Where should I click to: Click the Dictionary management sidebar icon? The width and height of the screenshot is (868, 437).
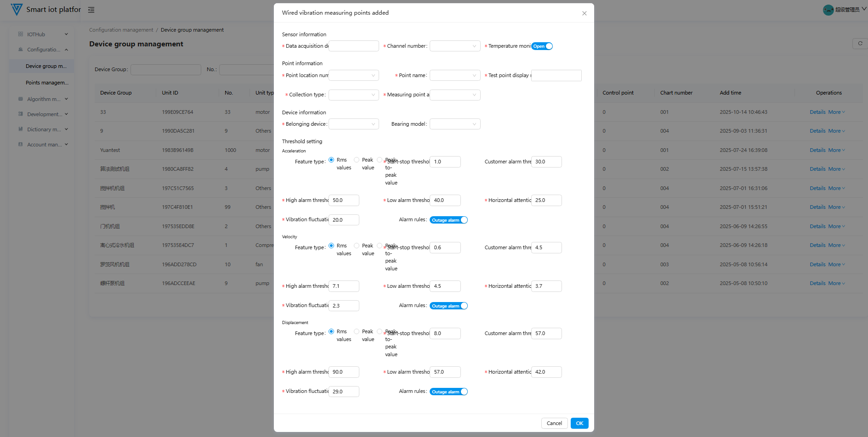click(21, 129)
